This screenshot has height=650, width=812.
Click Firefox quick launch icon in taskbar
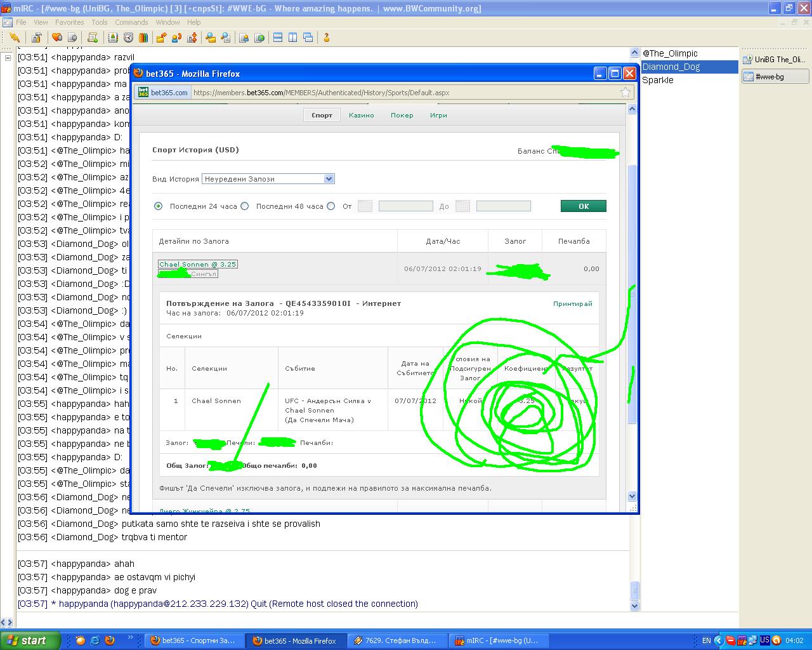109,640
